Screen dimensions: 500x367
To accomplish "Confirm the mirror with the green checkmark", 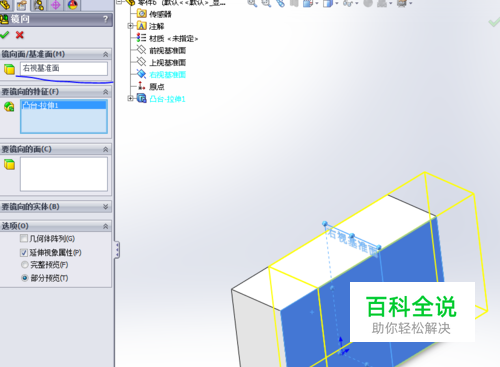I will pos(4,35).
